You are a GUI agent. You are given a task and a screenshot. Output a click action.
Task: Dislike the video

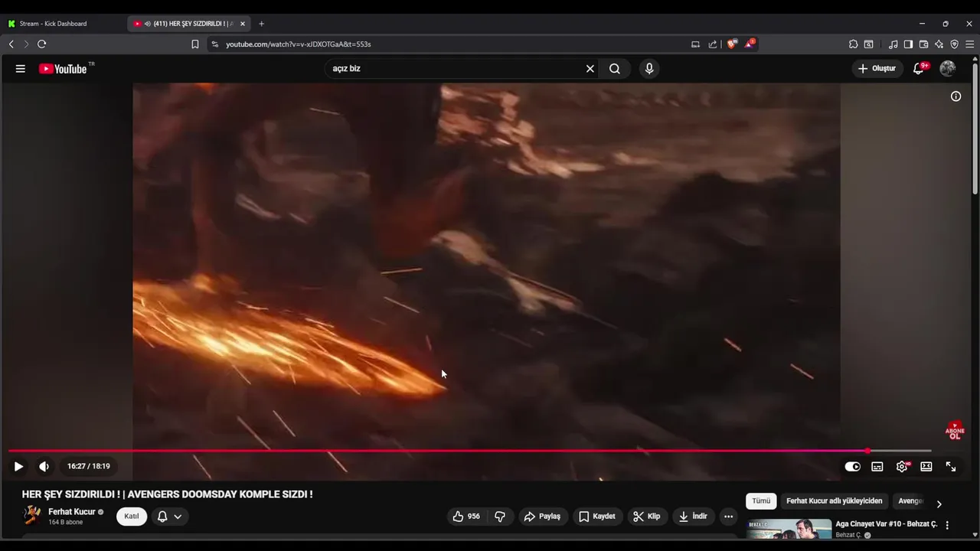click(x=500, y=517)
